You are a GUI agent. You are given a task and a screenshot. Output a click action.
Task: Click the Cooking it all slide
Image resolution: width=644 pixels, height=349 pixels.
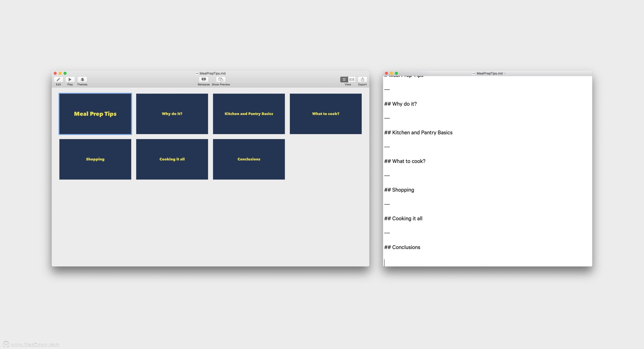point(172,159)
